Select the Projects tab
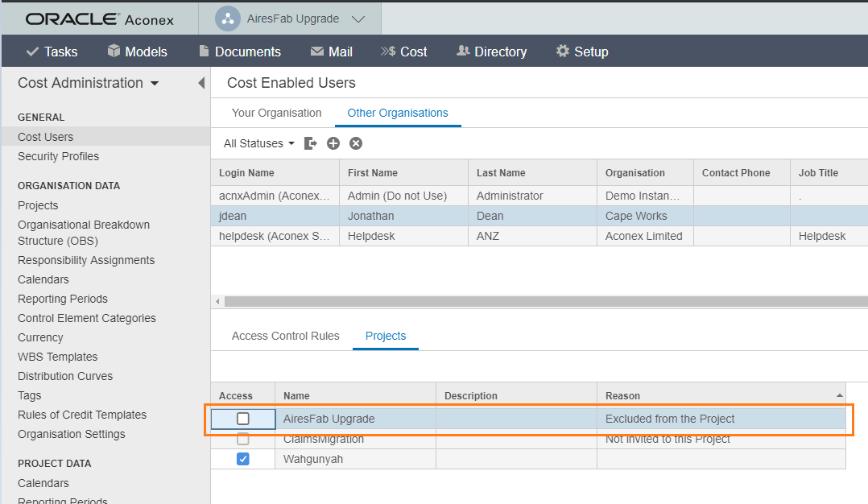 tap(385, 336)
